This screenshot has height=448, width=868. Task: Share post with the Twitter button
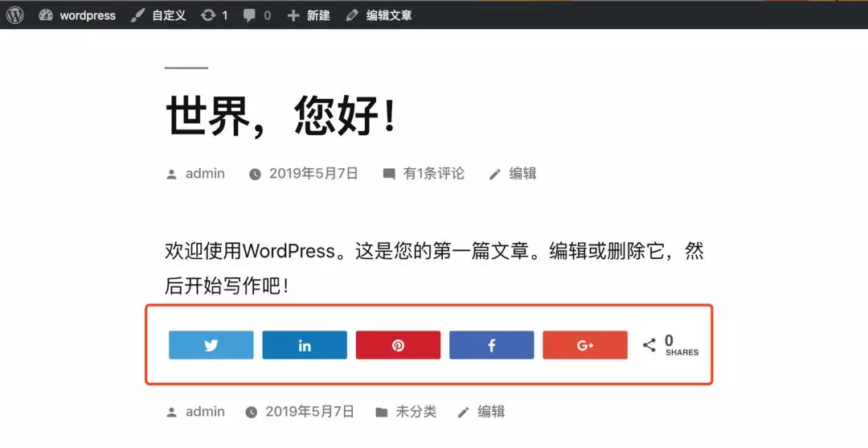[x=211, y=345]
